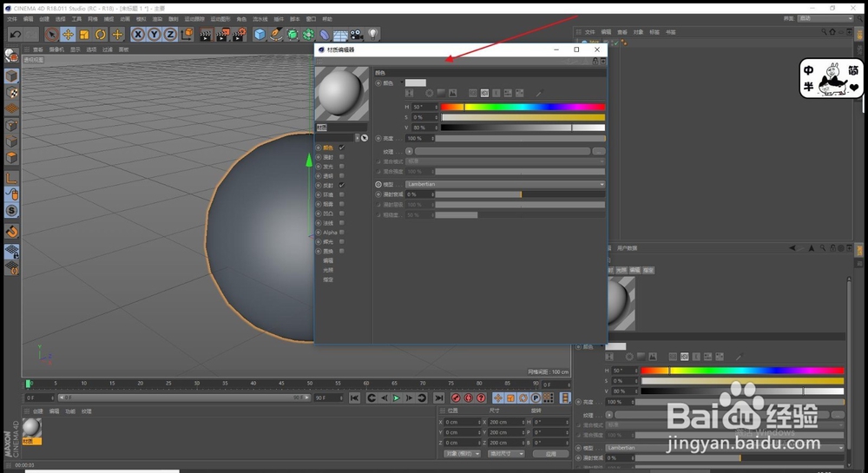Go to start of animation
868x473 pixels.
pyautogui.click(x=354, y=397)
